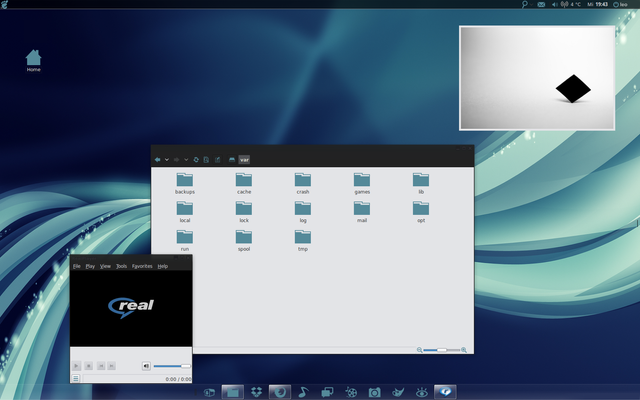Open RealPlayer Favorites menu
Image resolution: width=640 pixels, height=400 pixels.
point(142,266)
